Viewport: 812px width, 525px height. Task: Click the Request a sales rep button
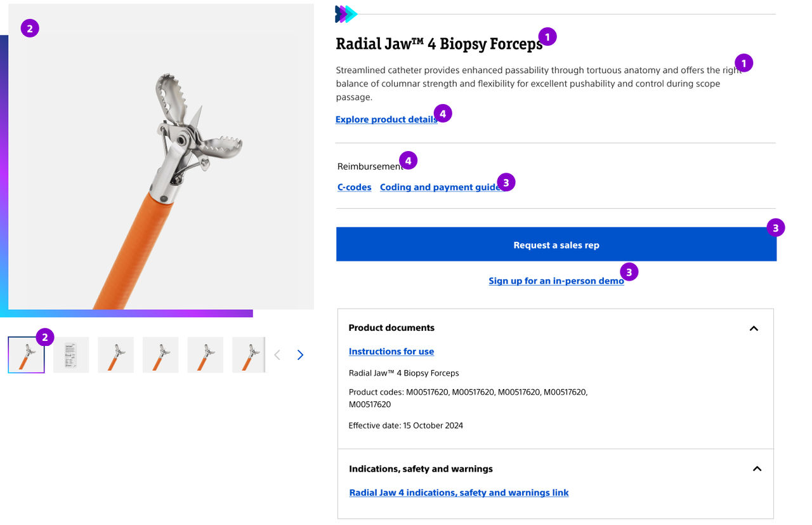[556, 244]
